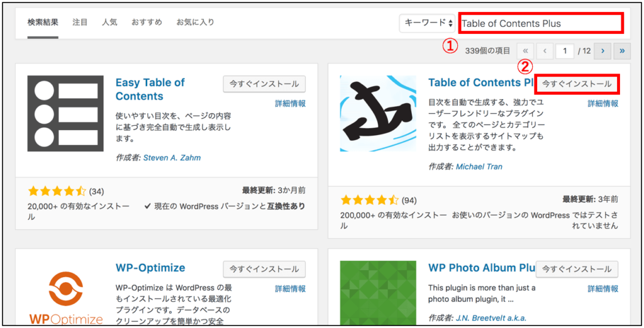The width and height of the screenshot is (644, 328).
Task: Click the 最終更新: 3か月前 text
Action: point(274,190)
